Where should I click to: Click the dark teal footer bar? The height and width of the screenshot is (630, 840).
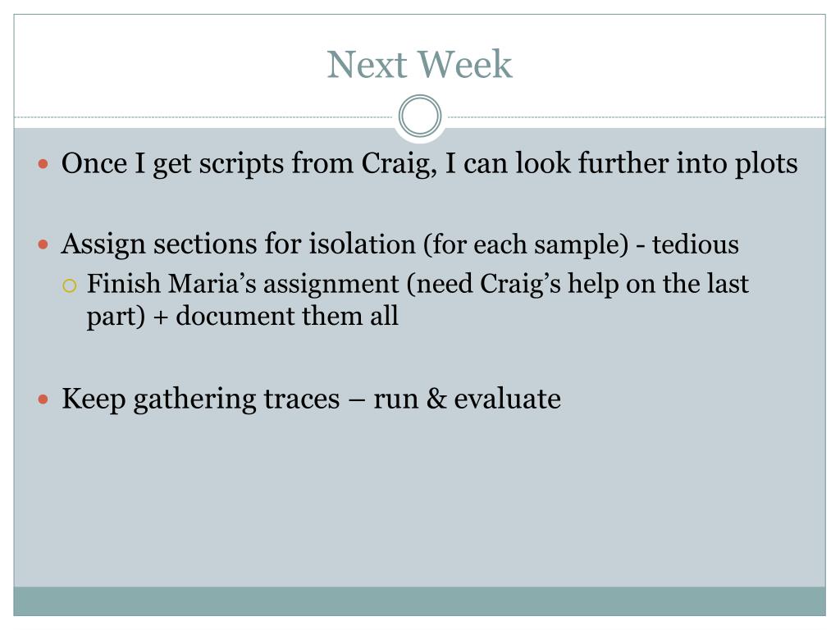(419, 601)
